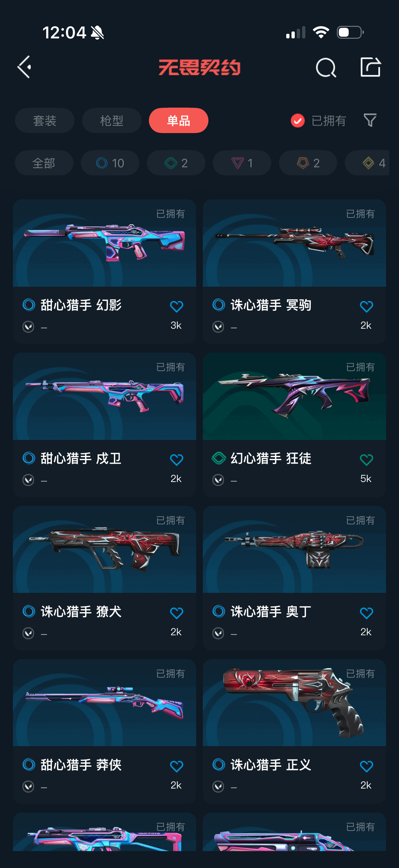Tap the share icon at top right
The height and width of the screenshot is (868, 399).
click(370, 67)
